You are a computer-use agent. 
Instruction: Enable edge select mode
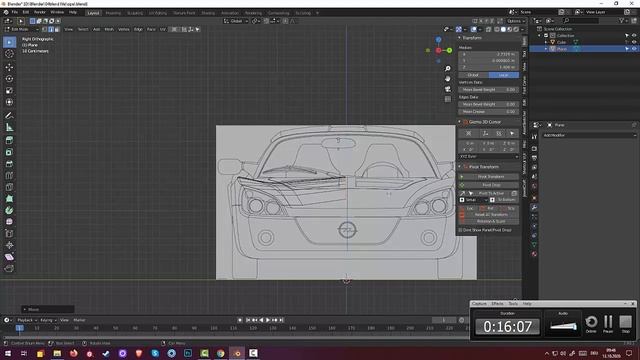coord(51,29)
